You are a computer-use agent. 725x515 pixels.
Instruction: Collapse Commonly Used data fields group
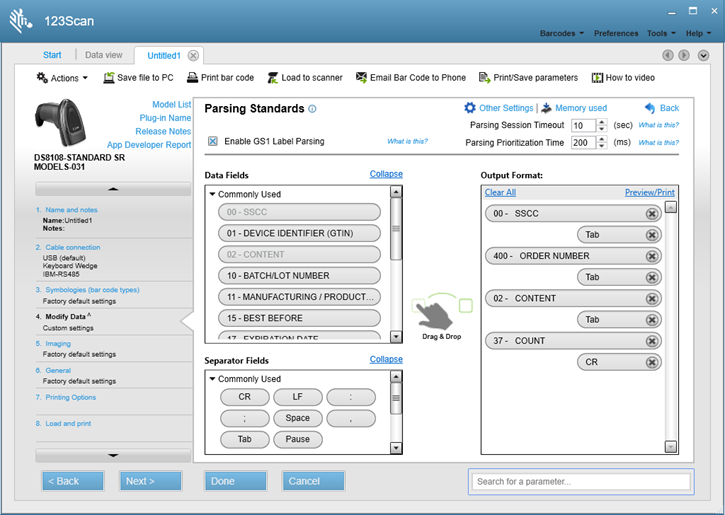pyautogui.click(x=212, y=194)
